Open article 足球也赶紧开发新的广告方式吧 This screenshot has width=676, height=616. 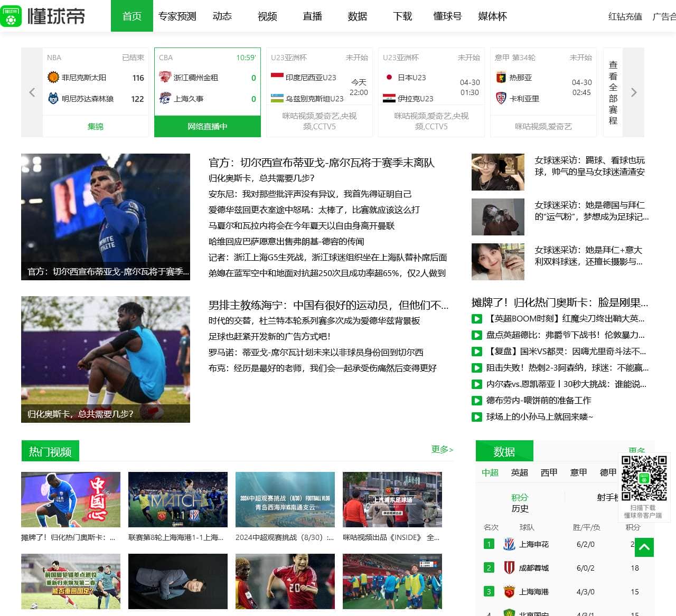click(x=269, y=336)
